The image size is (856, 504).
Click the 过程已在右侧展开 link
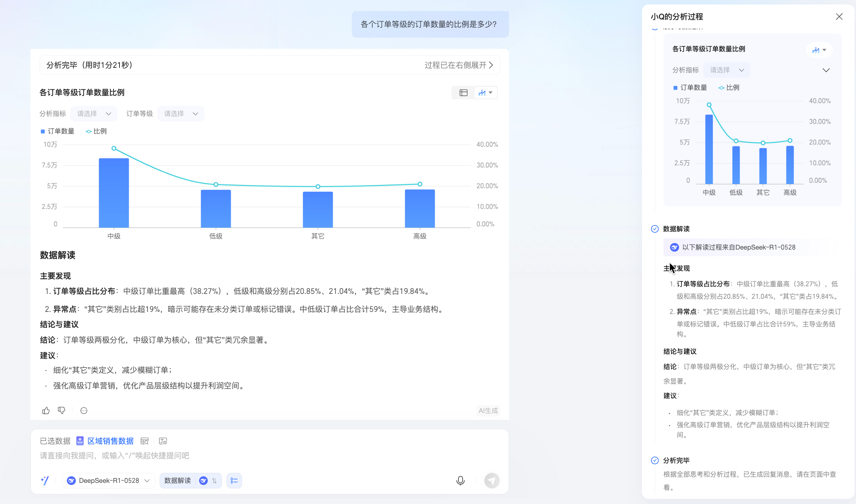point(459,65)
